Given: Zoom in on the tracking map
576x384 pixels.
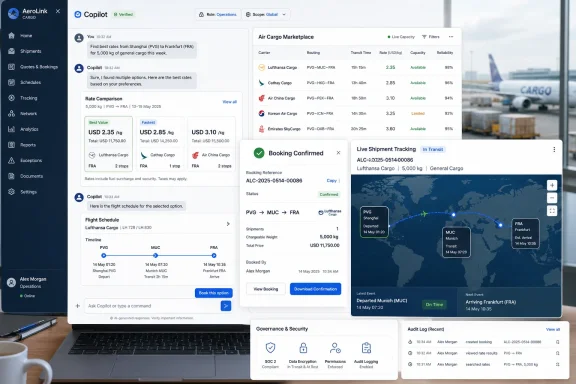Looking at the screenshot, I should (x=552, y=185).
